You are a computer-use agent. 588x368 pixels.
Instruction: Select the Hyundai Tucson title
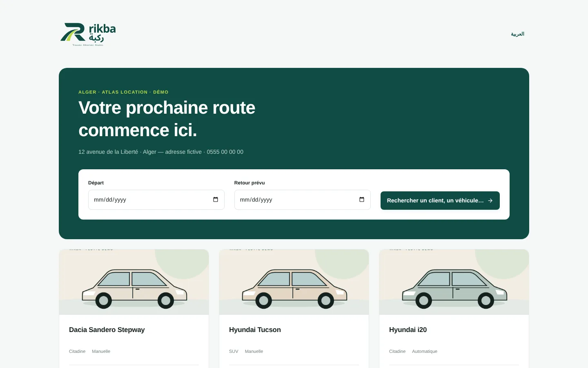(255, 330)
